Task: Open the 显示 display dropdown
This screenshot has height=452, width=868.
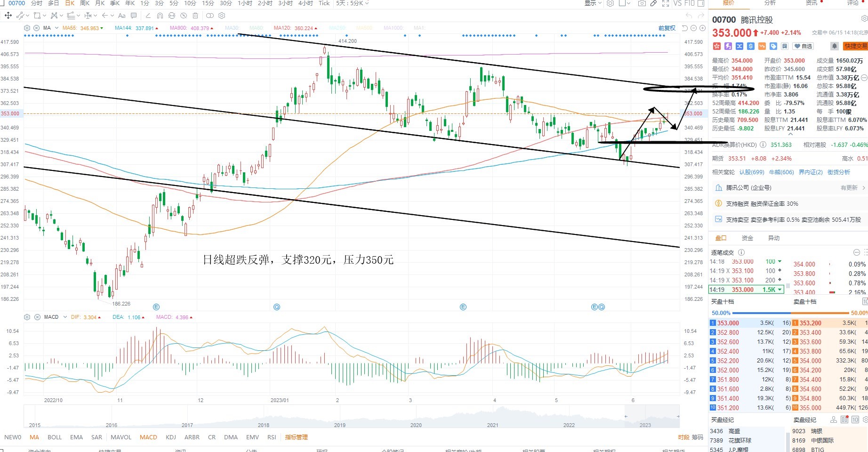Action: (593, 3)
